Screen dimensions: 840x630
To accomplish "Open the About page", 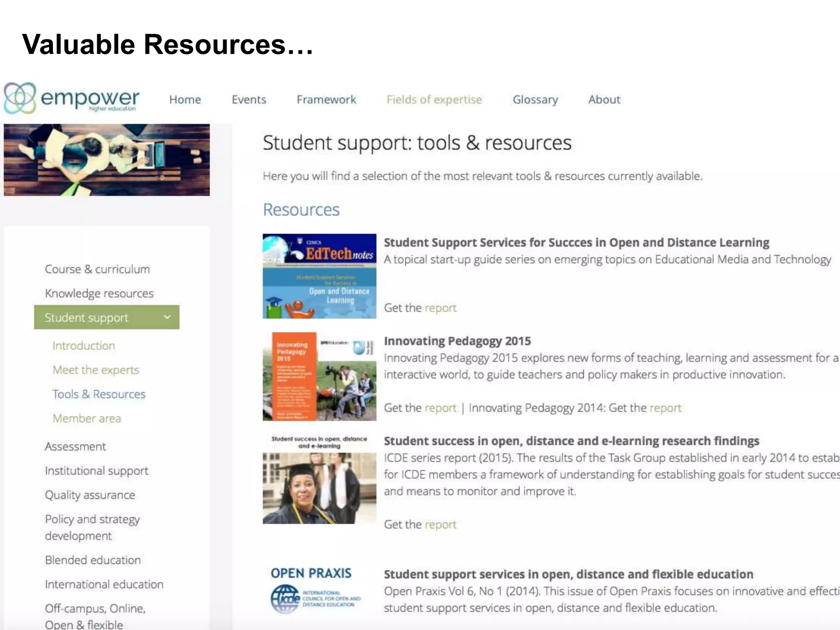I will (x=604, y=100).
